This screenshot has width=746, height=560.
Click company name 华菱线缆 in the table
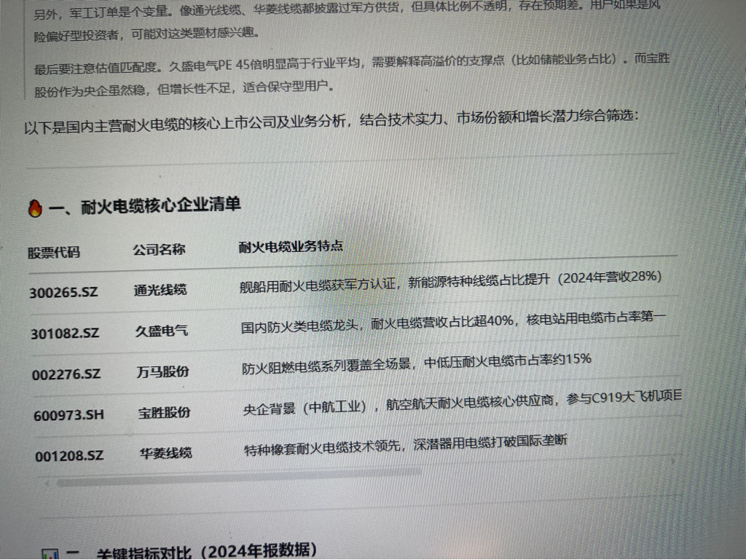[166, 453]
